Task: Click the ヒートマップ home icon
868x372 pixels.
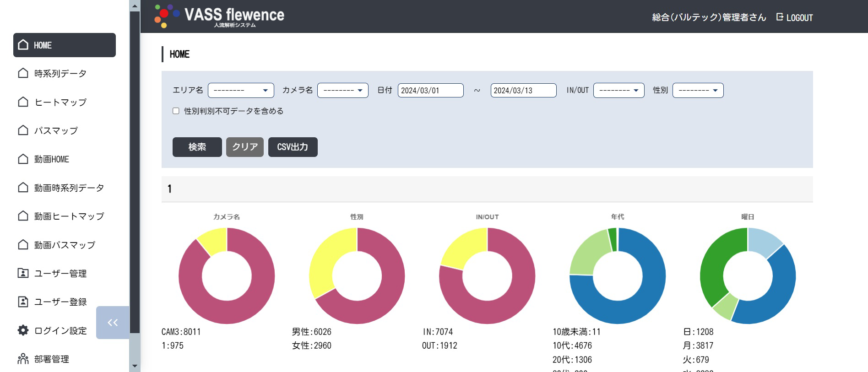Action: point(23,102)
